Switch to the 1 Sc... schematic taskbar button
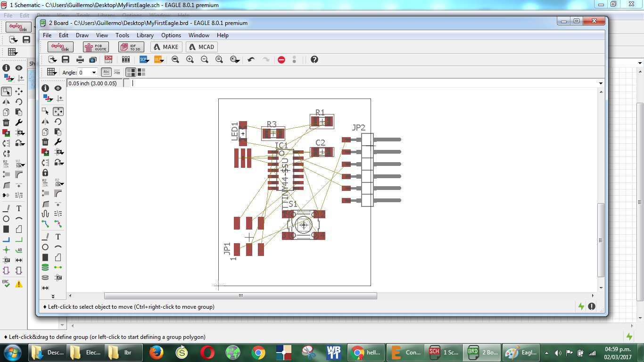The height and width of the screenshot is (362, 644). coord(443,352)
